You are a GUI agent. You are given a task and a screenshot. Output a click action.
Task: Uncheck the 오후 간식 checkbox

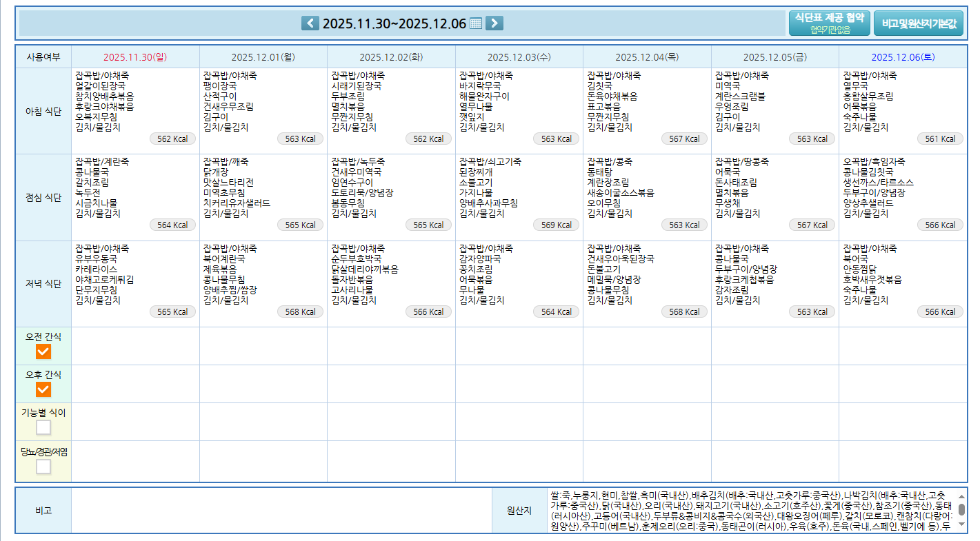pyautogui.click(x=43, y=389)
